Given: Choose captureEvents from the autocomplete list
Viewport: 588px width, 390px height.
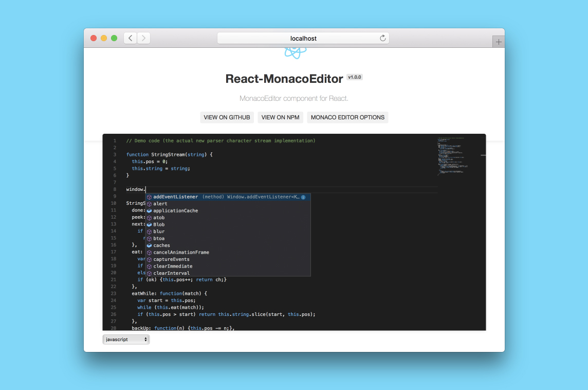Looking at the screenshot, I should 228,259.
